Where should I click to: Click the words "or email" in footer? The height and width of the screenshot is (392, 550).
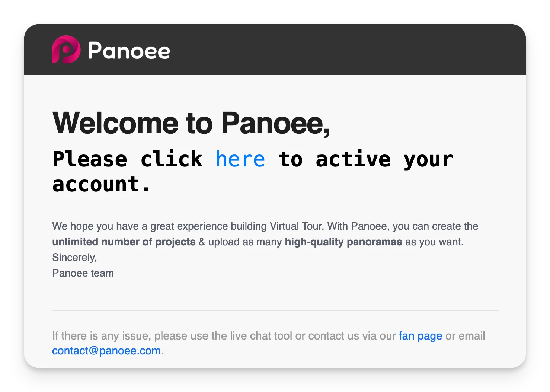point(465,336)
